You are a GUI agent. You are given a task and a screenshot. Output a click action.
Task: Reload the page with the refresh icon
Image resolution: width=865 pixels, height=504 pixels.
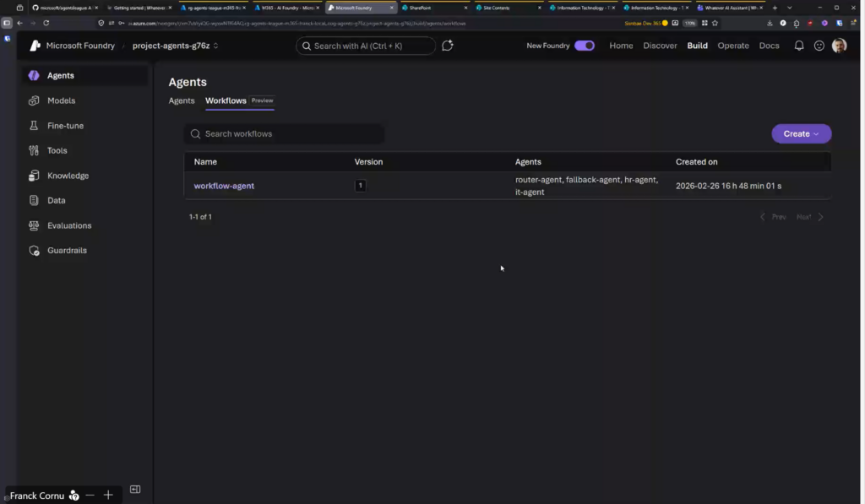tap(46, 23)
